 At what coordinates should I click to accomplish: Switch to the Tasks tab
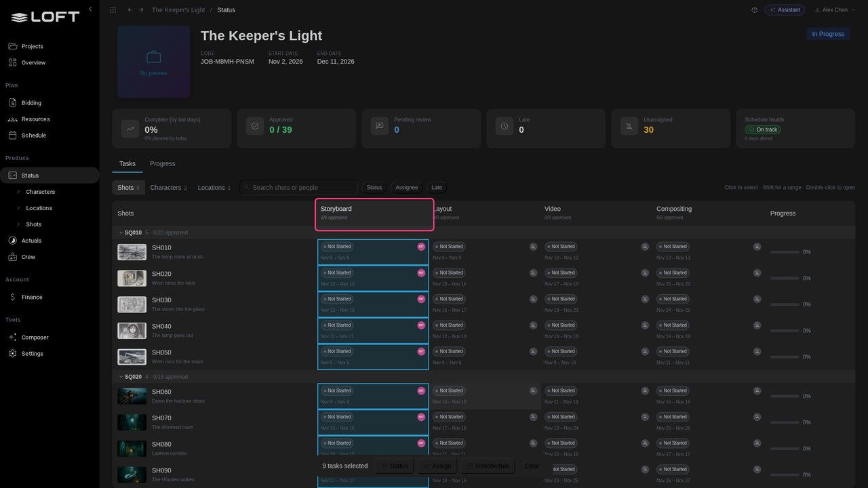click(x=127, y=163)
